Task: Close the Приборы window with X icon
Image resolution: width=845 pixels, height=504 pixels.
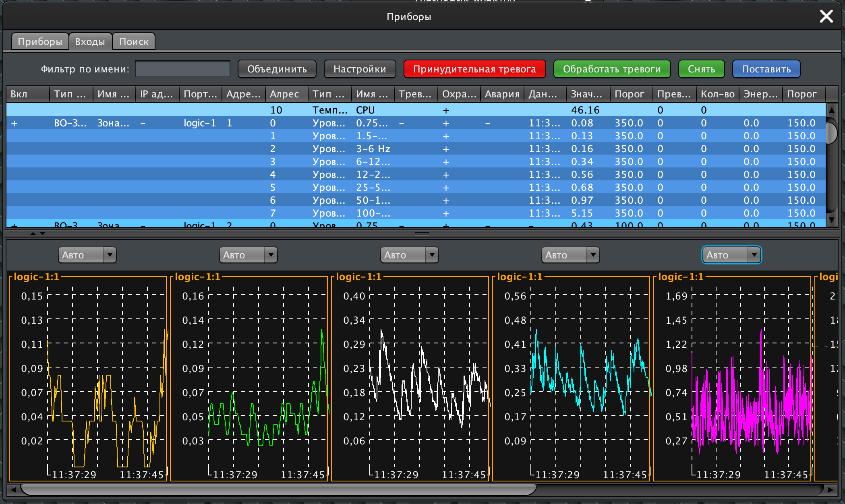Action: pos(826,17)
